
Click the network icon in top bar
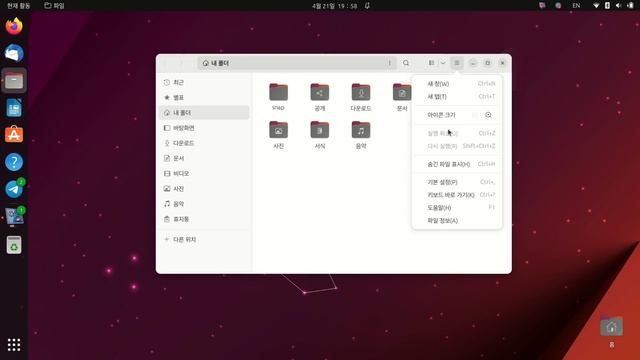click(x=596, y=6)
